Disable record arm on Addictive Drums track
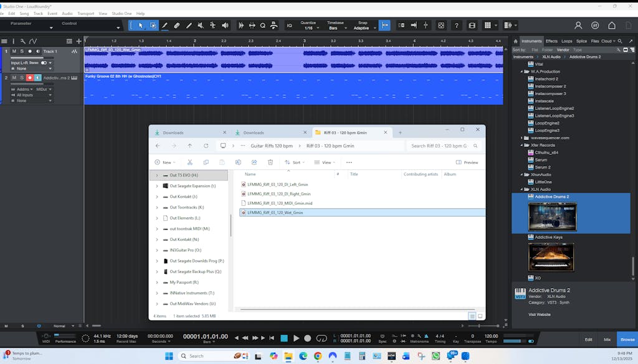 29,78
